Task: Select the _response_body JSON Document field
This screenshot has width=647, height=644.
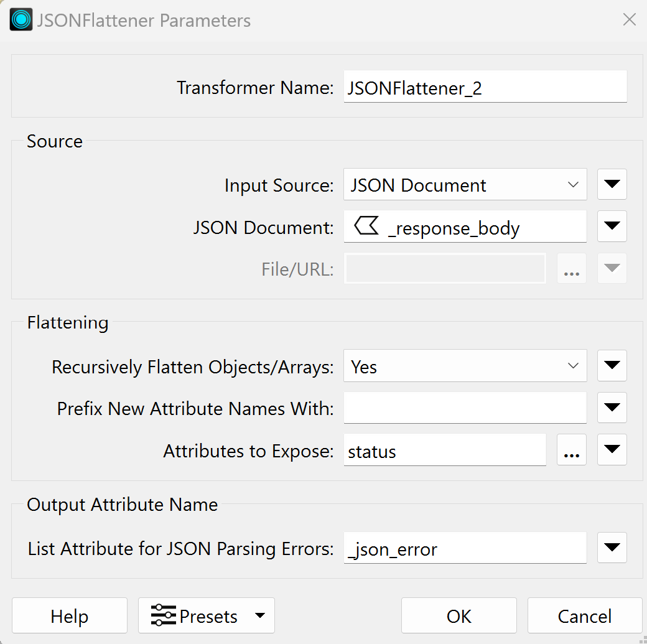Action: tap(465, 228)
